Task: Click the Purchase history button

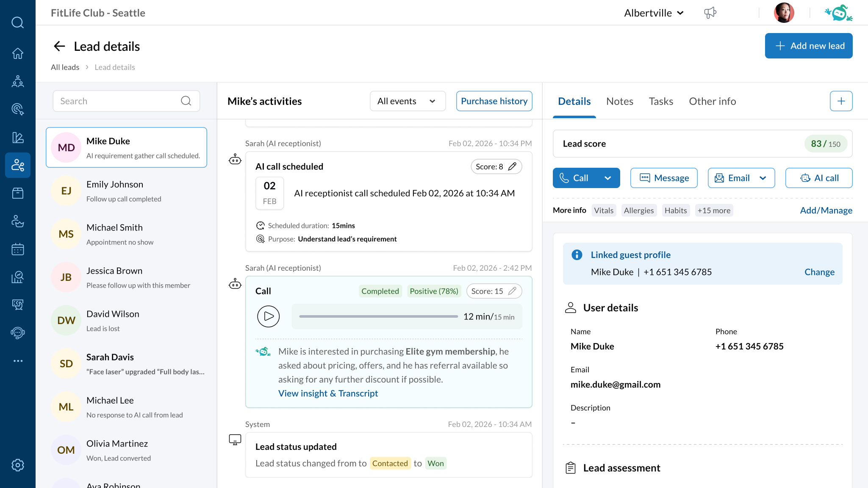Action: 494,101
